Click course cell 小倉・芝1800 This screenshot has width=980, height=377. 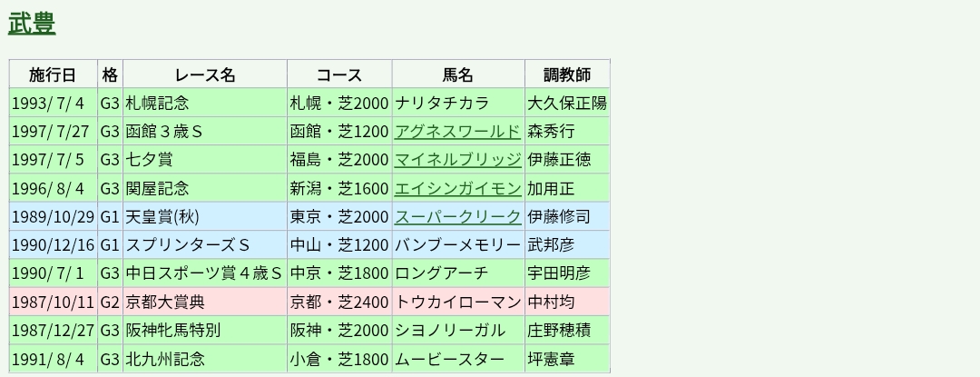(x=339, y=360)
